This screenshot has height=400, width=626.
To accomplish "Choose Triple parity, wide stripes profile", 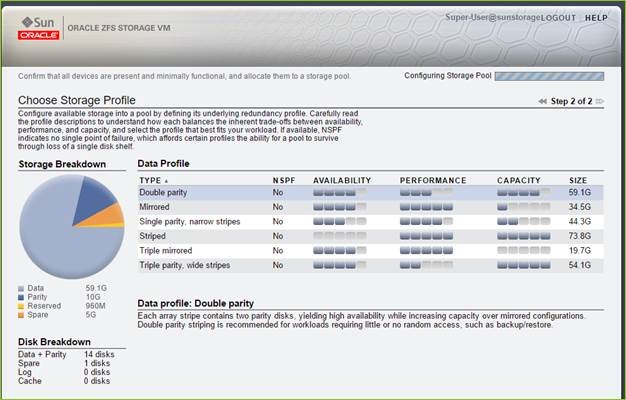I will [x=370, y=265].
